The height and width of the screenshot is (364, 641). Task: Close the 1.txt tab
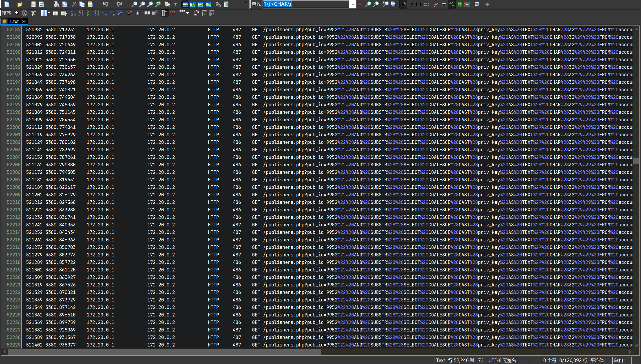24,22
